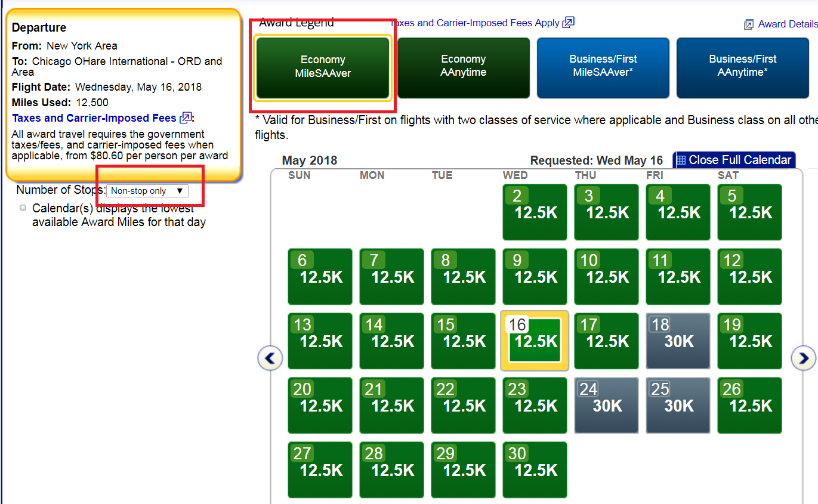Select May 19 at 12.5K
This screenshot has height=504, width=818.
[750, 341]
